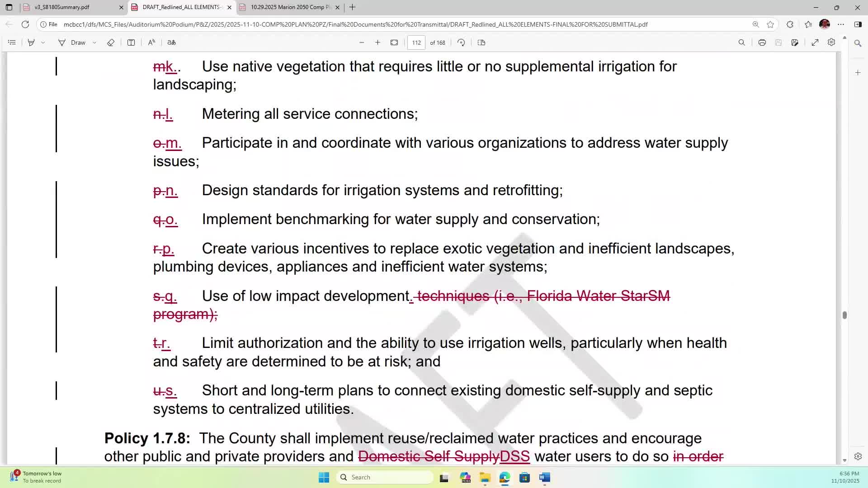Open highlighter color dropdown
Screen dimensions: 868x488
pos(43,42)
